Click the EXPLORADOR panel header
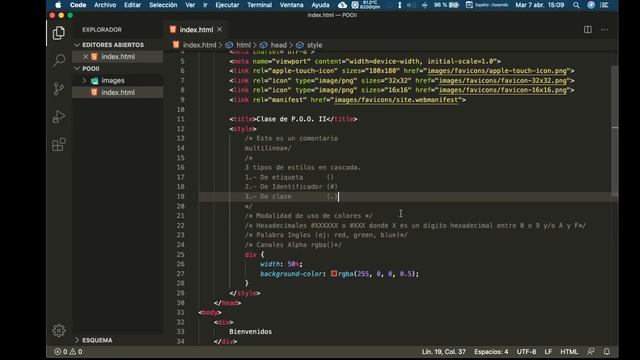The image size is (640, 360). click(x=102, y=29)
